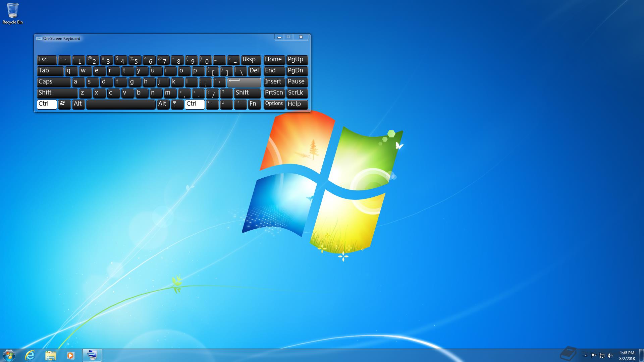Viewport: 644px width, 362px height.
Task: Press the Fn key
Action: (x=253, y=104)
